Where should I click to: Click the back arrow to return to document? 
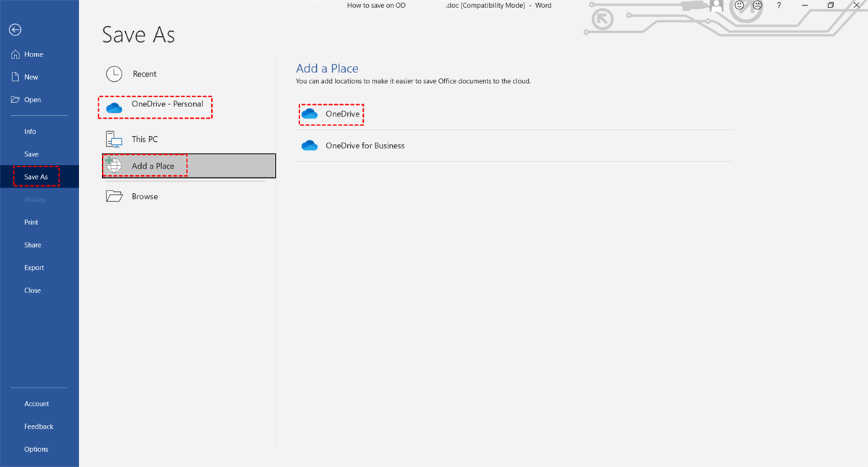[x=15, y=30]
